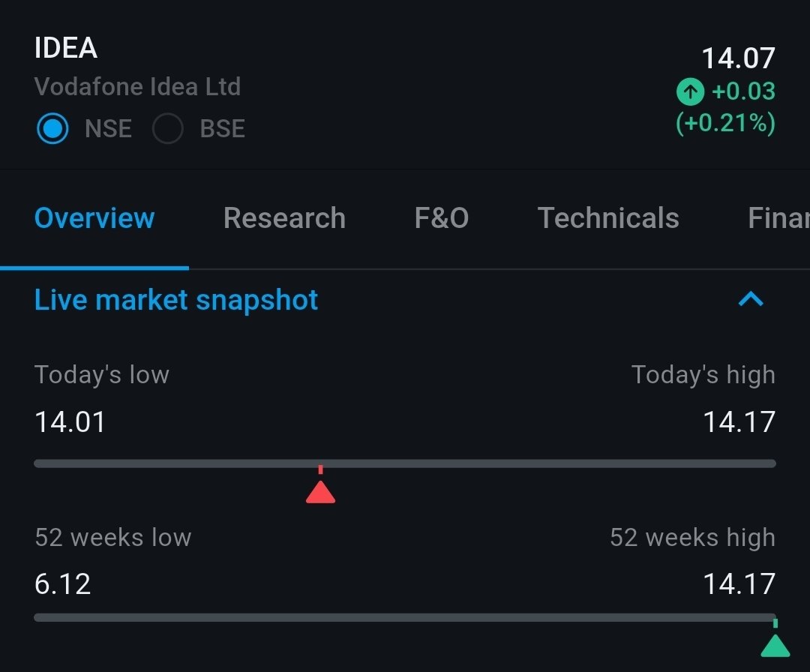Click today's low value 14.01
This screenshot has height=672, width=810.
pos(70,421)
